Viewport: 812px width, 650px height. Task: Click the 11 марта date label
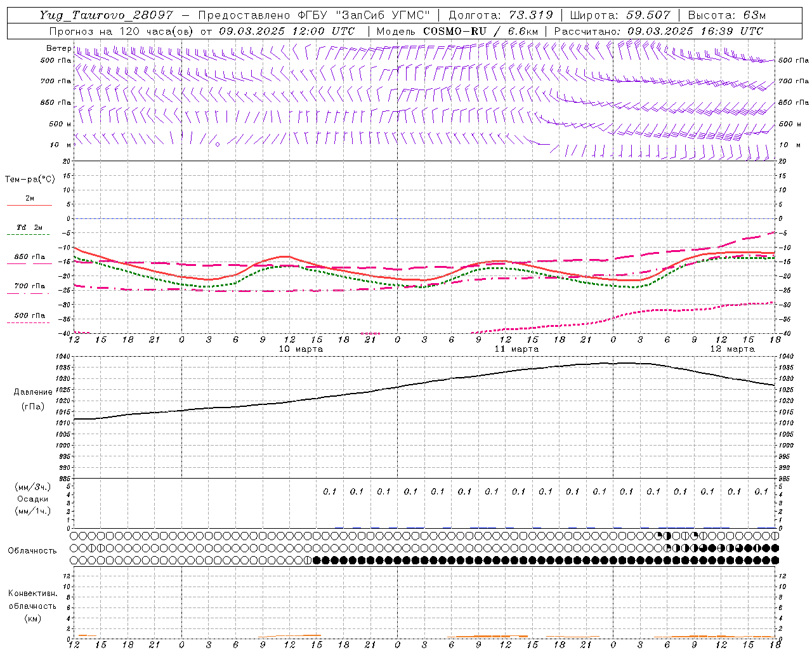[x=516, y=349]
